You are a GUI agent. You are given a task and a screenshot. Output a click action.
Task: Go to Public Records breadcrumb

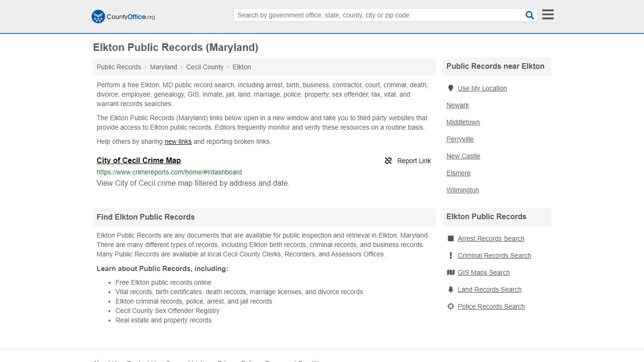click(x=119, y=67)
